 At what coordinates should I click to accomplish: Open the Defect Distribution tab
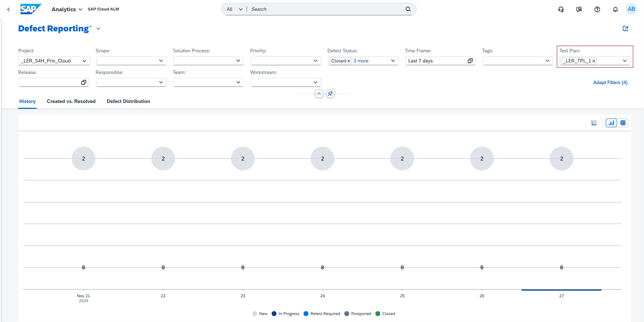click(x=128, y=101)
